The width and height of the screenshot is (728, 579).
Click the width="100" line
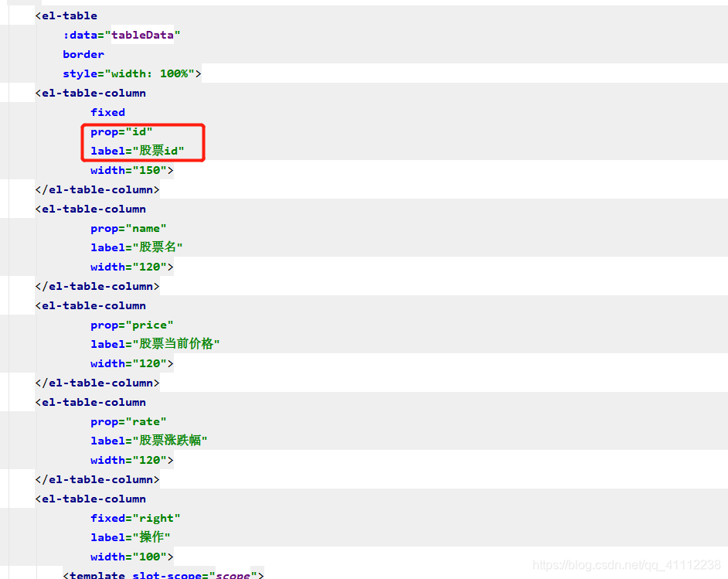coord(132,557)
